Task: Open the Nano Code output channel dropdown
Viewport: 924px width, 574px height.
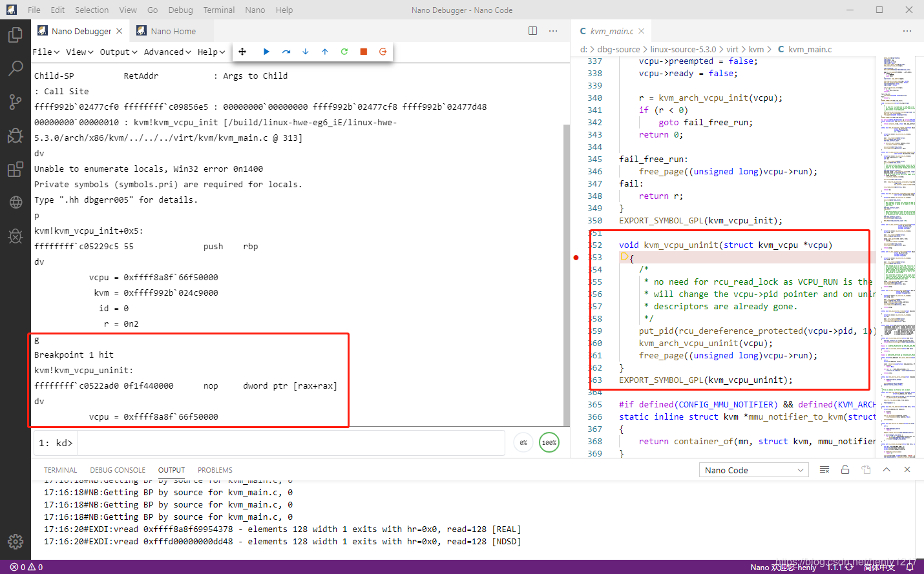Action: [x=754, y=470]
